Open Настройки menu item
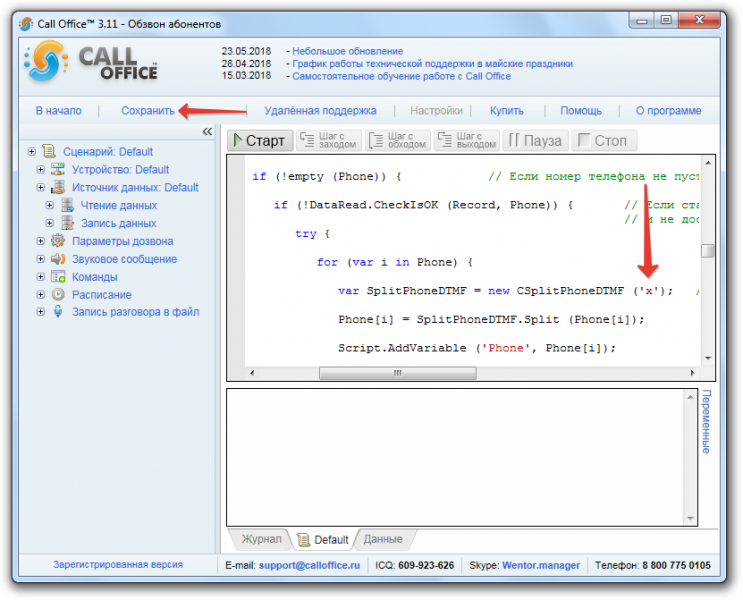The width and height of the screenshot is (743, 600). point(436,111)
